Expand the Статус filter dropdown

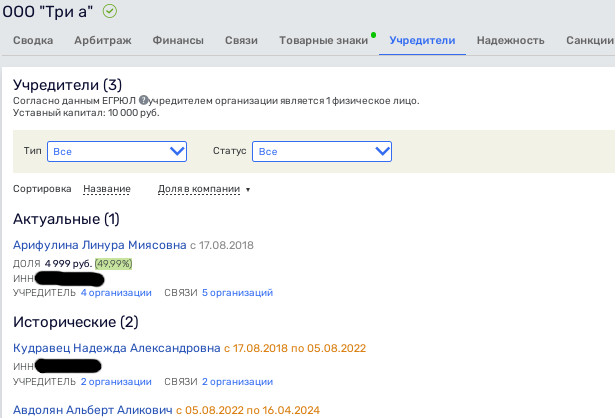tap(322, 151)
